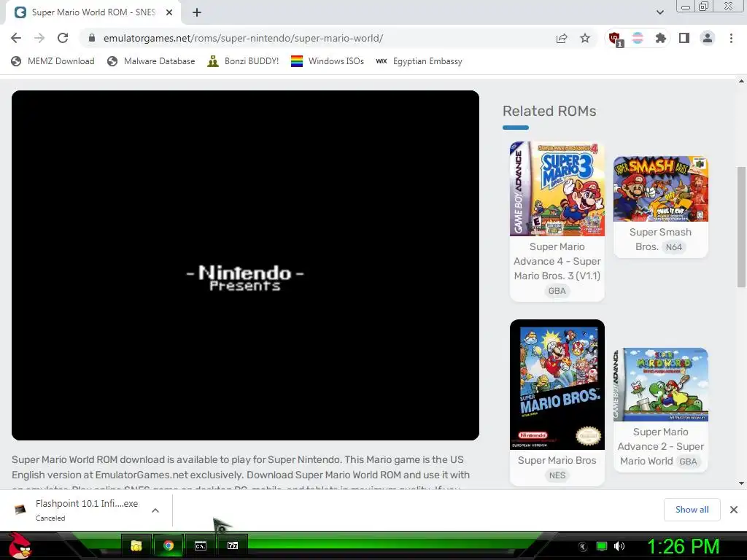Click the scrollbar down arrow
Viewport: 747px width, 560px height.
tap(741, 483)
